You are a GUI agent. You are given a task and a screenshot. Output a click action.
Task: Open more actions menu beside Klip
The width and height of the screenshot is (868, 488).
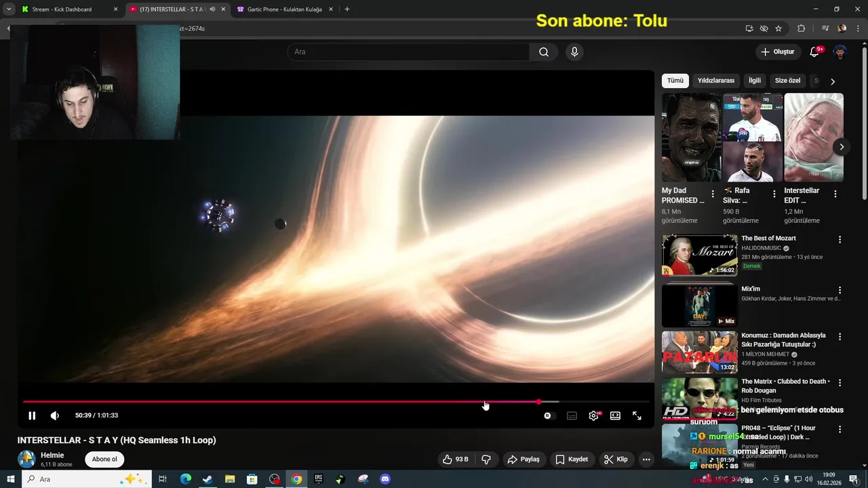[646, 460]
